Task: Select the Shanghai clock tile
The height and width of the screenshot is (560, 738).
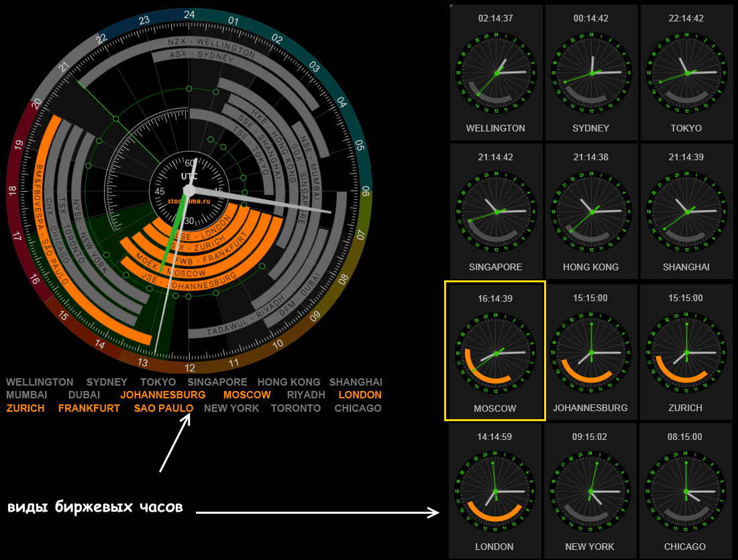Action: point(686,212)
